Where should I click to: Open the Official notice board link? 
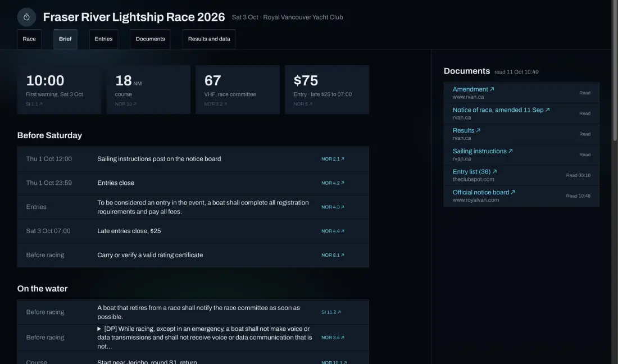click(484, 192)
